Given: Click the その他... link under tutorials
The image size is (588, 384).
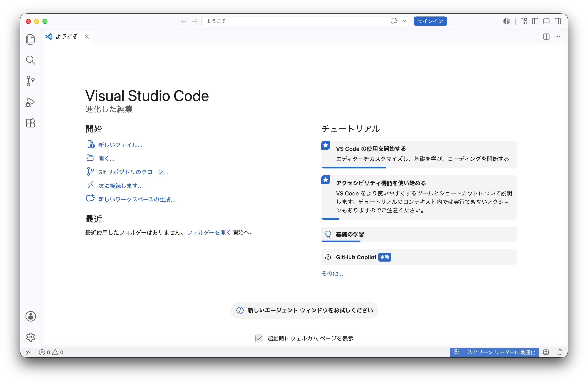Looking at the screenshot, I should point(332,274).
